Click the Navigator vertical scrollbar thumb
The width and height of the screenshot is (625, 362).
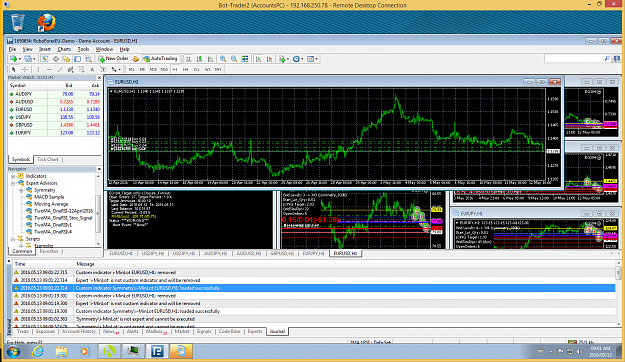tap(98, 213)
